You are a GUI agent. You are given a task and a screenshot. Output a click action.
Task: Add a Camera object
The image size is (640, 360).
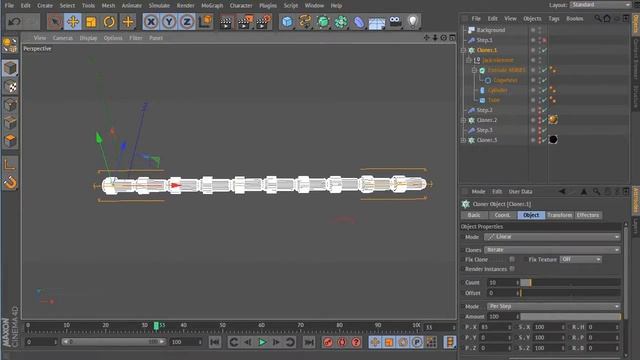click(395, 22)
